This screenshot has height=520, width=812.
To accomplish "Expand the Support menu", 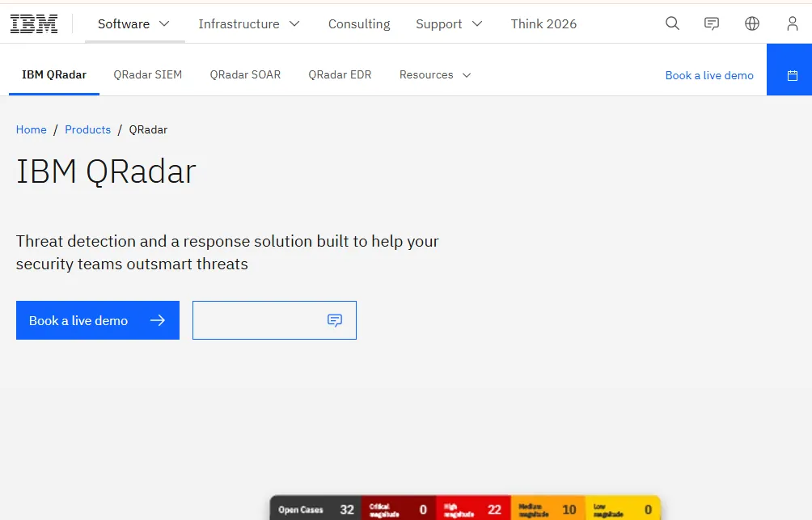I will (x=449, y=23).
